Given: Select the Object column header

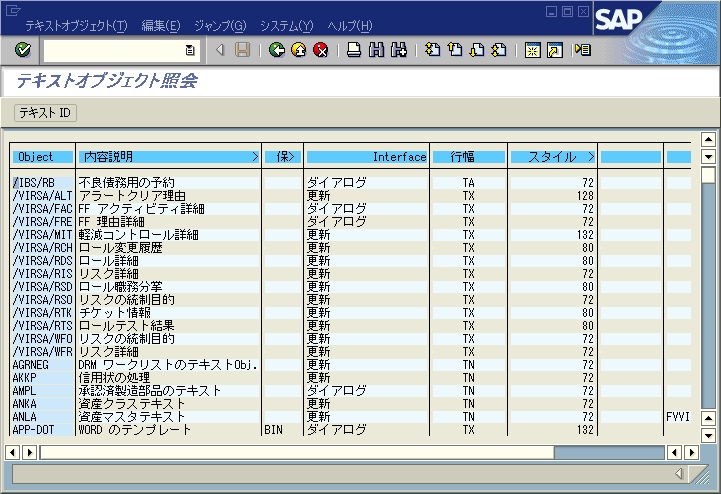Looking at the screenshot, I should coord(42,157).
